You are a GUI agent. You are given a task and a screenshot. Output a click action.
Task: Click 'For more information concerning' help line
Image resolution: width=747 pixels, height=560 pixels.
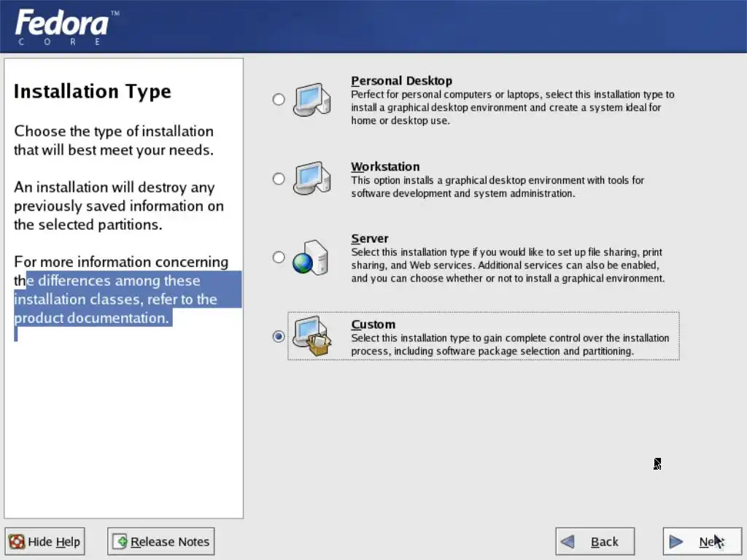121,262
